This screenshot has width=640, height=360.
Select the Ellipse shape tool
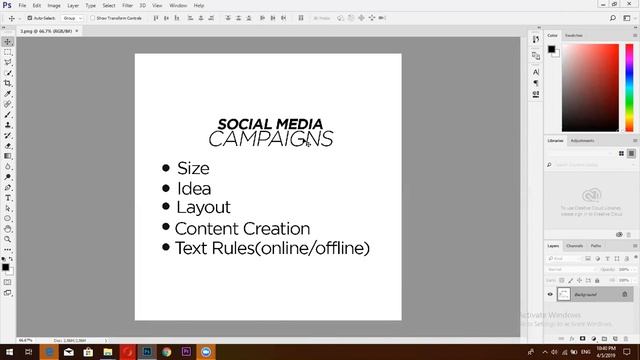tap(8, 219)
